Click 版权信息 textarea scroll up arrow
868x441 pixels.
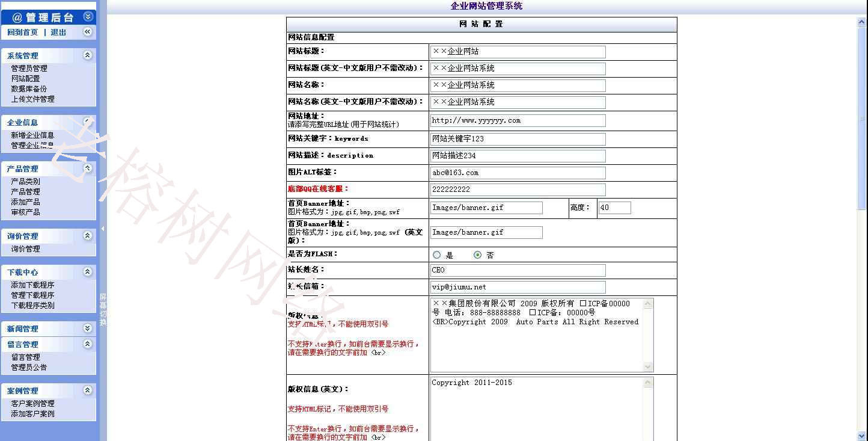[x=648, y=304]
